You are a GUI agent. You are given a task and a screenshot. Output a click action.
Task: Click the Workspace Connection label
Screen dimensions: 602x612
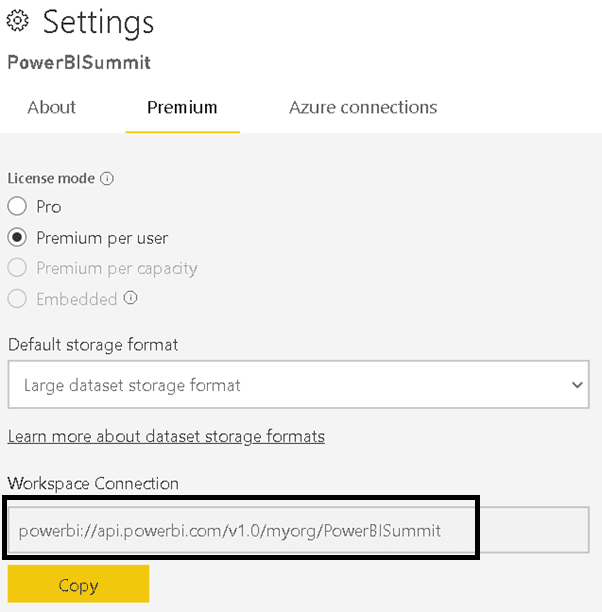pyautogui.click(x=93, y=484)
